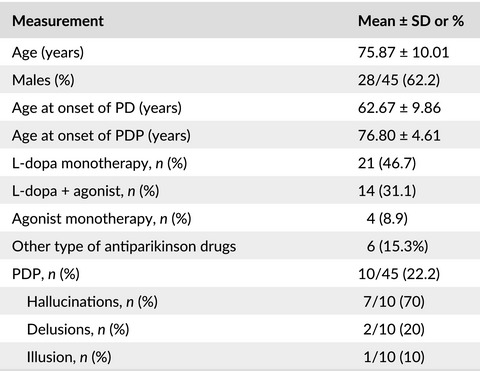The height and width of the screenshot is (371, 480).
Task: Click the value 21 (46.7)
Action: tap(387, 163)
